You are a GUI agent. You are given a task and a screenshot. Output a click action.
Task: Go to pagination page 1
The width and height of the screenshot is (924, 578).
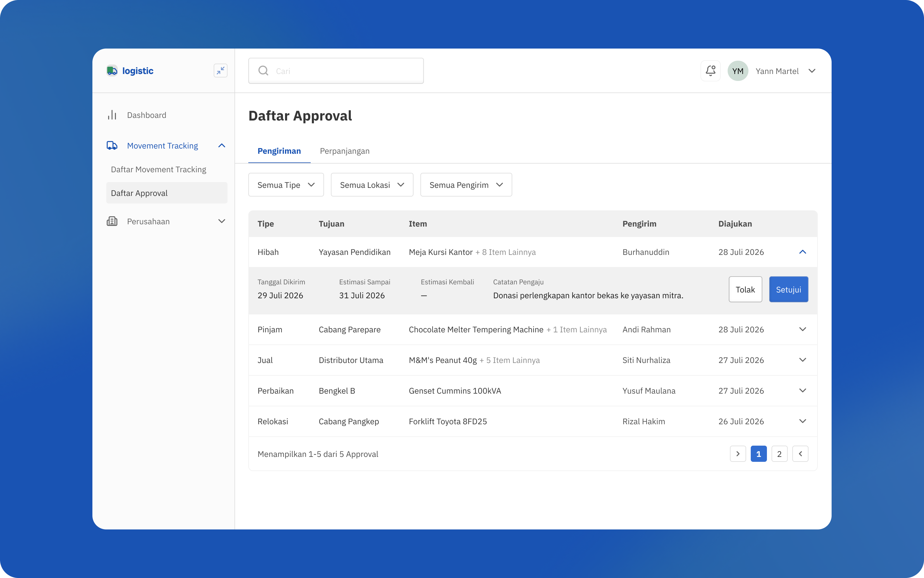pos(758,454)
